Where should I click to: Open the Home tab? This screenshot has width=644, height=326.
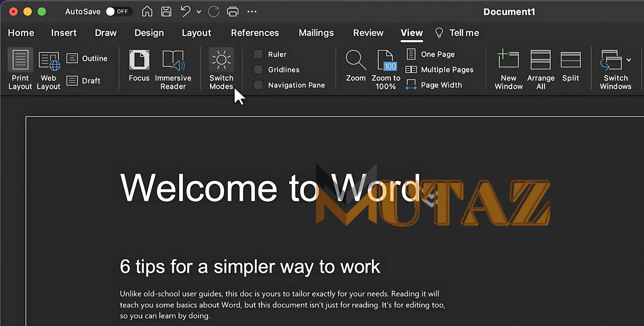coord(21,33)
